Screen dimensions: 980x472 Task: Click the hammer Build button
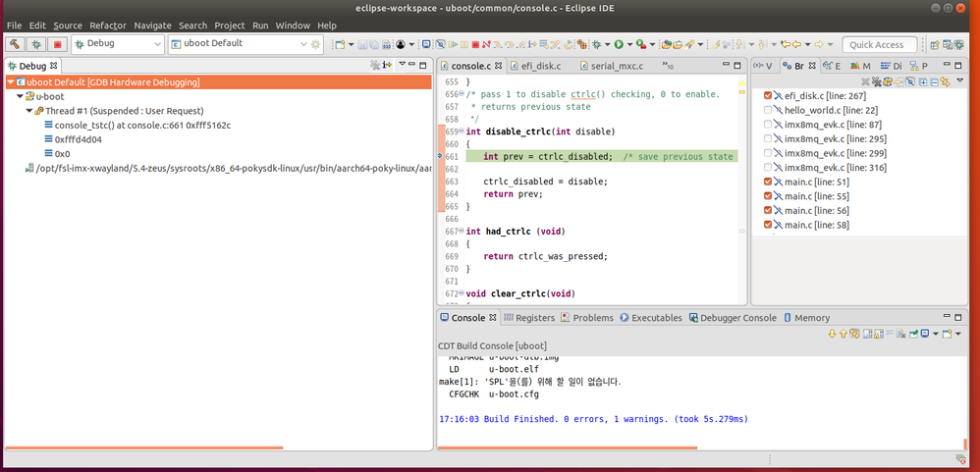click(x=16, y=44)
